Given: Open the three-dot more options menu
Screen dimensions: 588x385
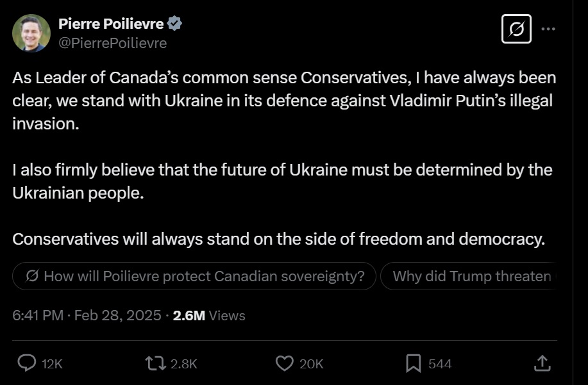Looking at the screenshot, I should [x=549, y=29].
